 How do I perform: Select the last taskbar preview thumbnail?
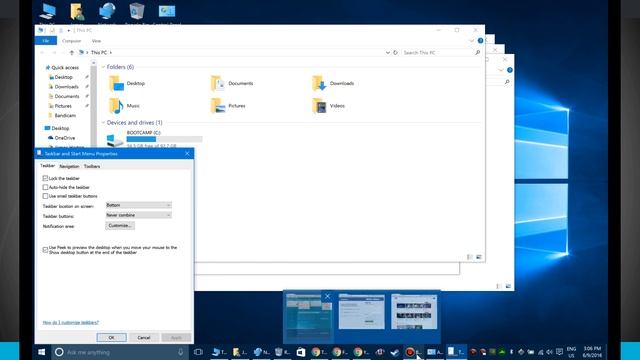pyautogui.click(x=414, y=312)
